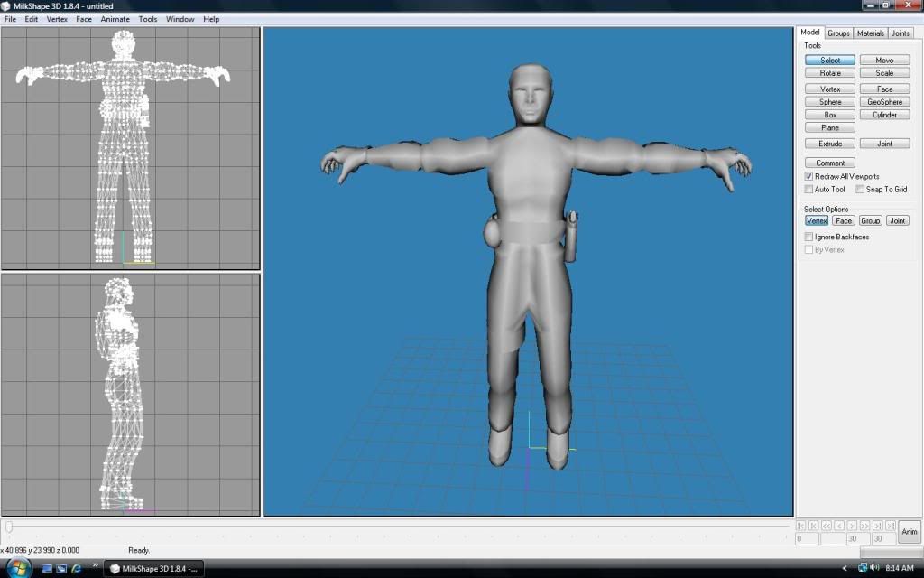The width and height of the screenshot is (924, 578).
Task: Choose the Sphere primitive tool
Action: point(830,102)
